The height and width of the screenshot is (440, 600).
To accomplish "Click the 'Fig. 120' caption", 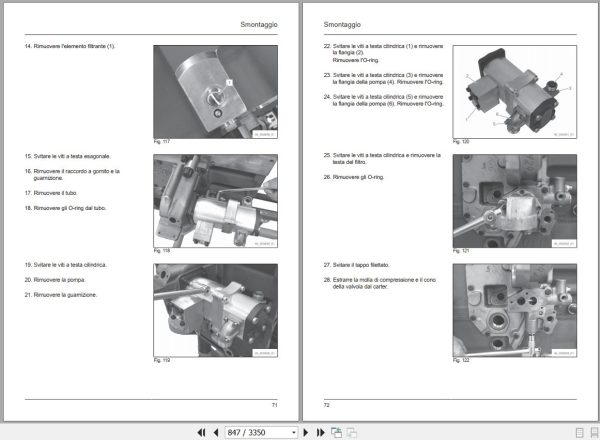I will click(461, 142).
